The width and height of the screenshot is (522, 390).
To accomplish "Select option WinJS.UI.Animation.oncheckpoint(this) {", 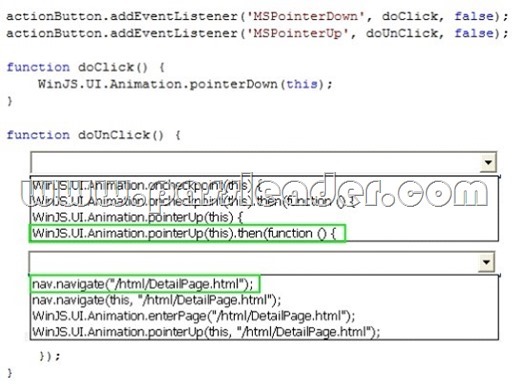I will pyautogui.click(x=147, y=185).
